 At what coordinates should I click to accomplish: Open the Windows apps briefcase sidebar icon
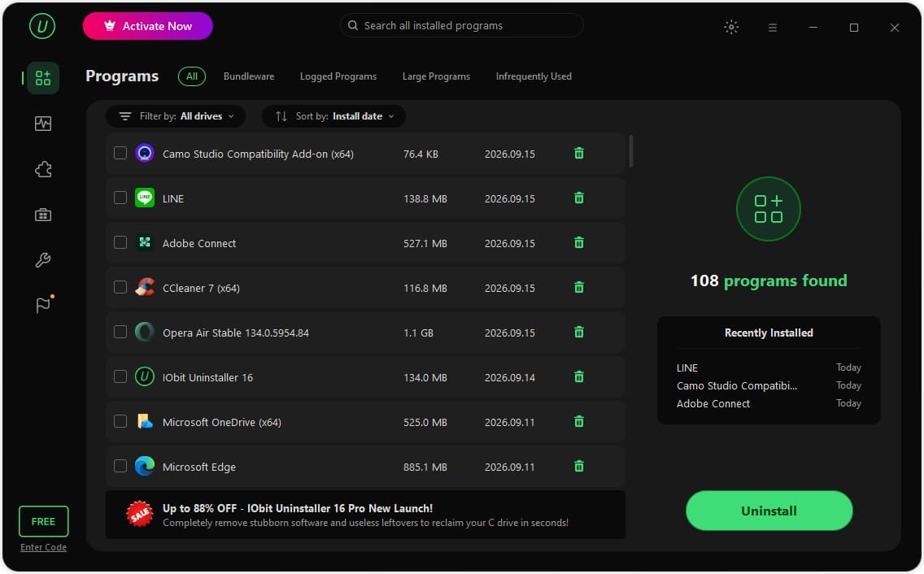pyautogui.click(x=43, y=215)
